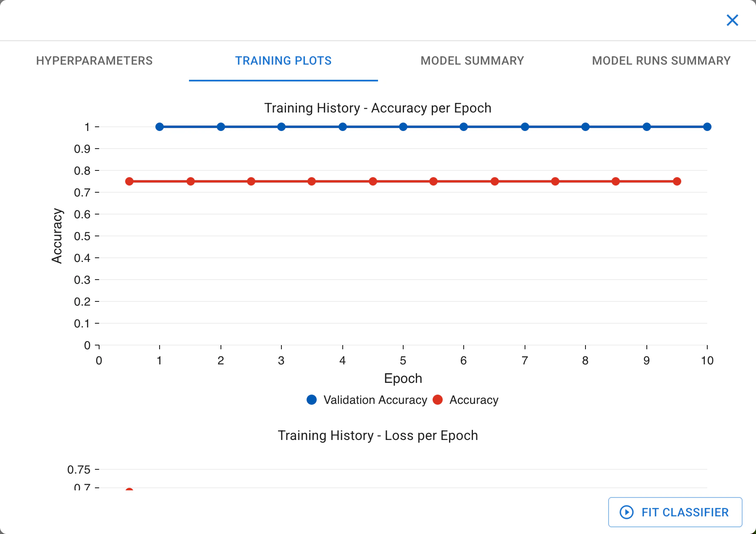
Task: Select red accuracy point at epoch 6.5
Action: coord(495,181)
